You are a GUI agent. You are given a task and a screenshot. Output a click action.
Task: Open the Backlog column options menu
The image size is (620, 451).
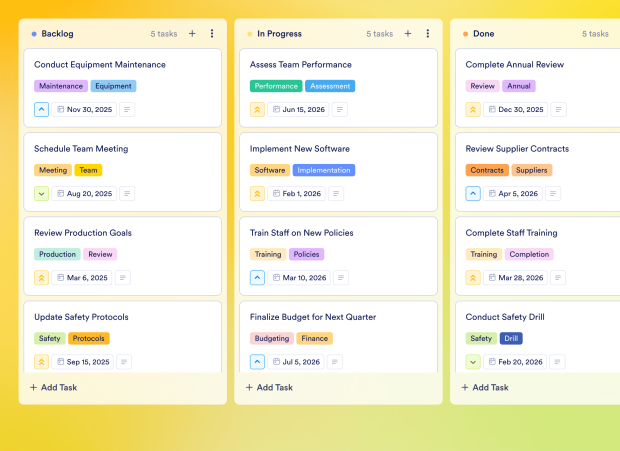point(212,34)
